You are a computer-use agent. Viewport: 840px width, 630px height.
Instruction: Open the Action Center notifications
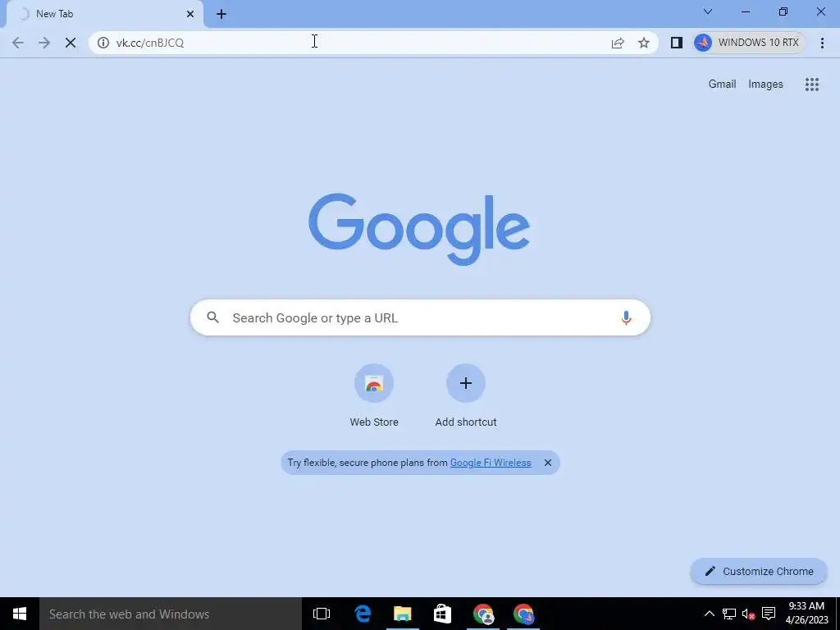[x=769, y=614]
